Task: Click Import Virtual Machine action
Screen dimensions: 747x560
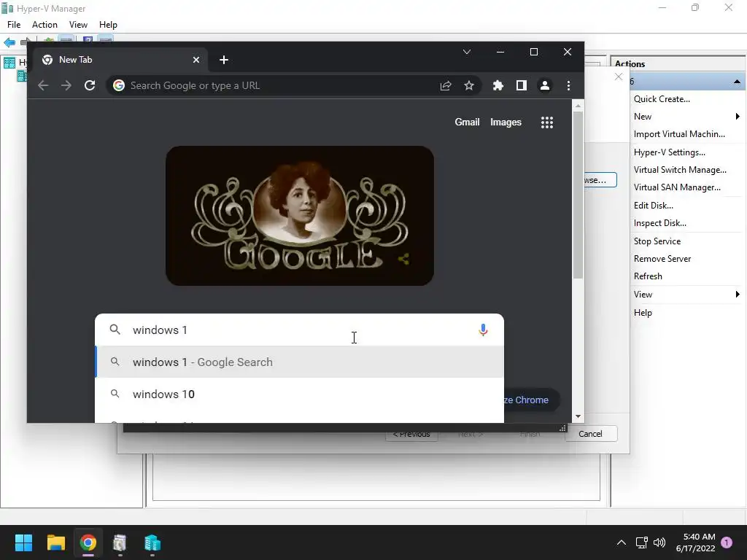Action: (679, 134)
